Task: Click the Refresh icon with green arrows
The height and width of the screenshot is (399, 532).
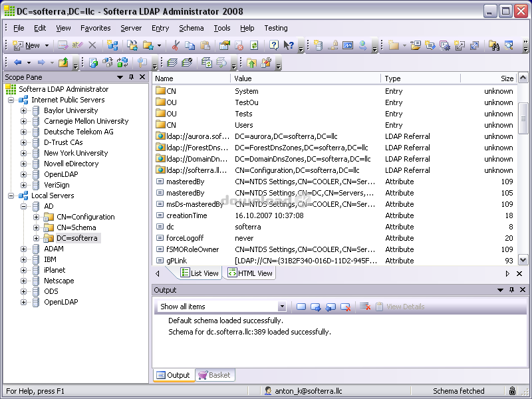Action: coord(254,45)
